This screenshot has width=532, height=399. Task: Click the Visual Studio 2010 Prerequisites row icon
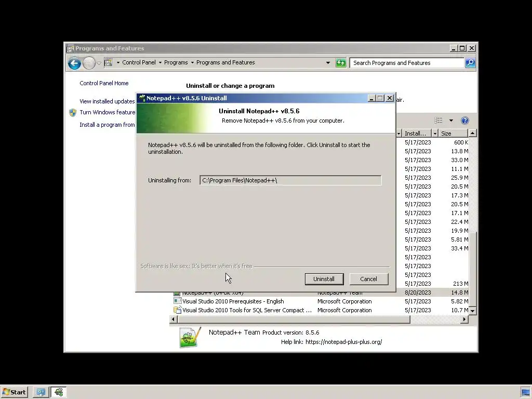click(177, 301)
